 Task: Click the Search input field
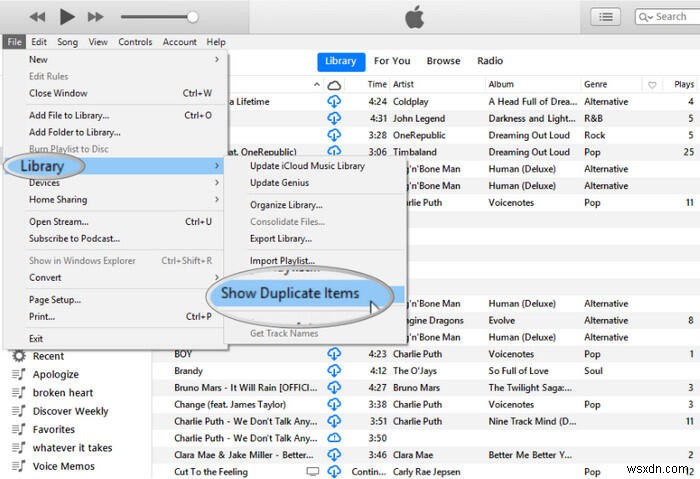click(667, 17)
